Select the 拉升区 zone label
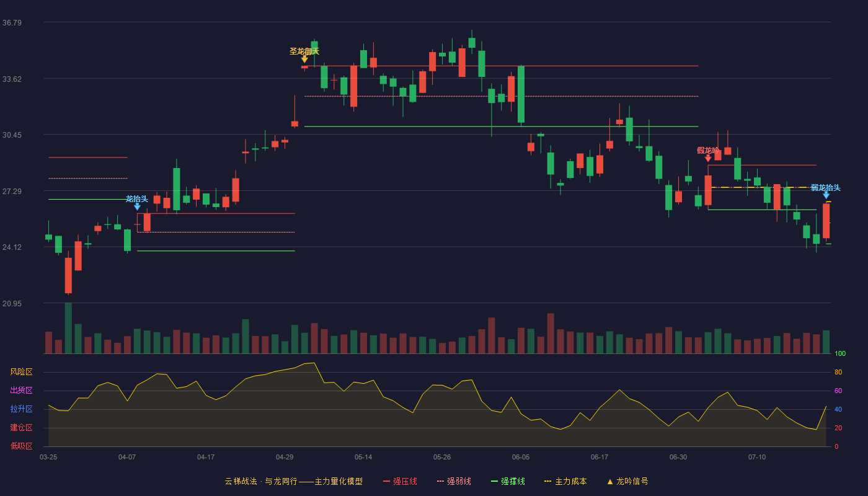 point(21,409)
